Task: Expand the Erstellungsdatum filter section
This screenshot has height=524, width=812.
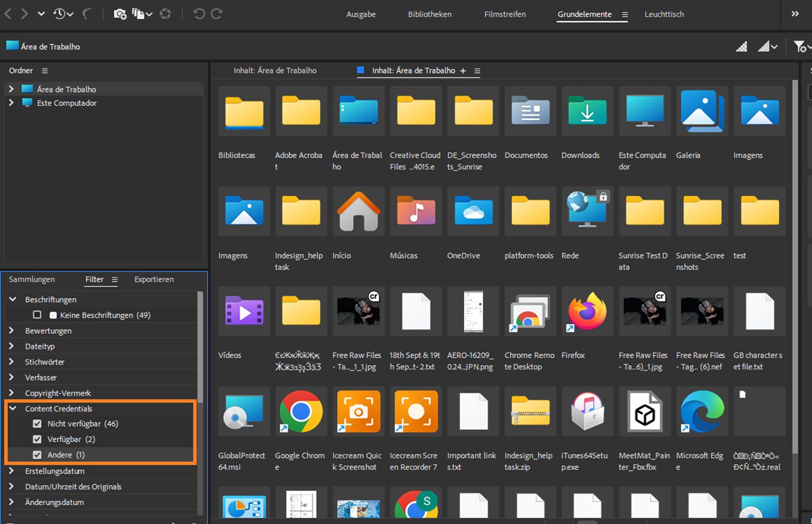Action: click(x=12, y=471)
